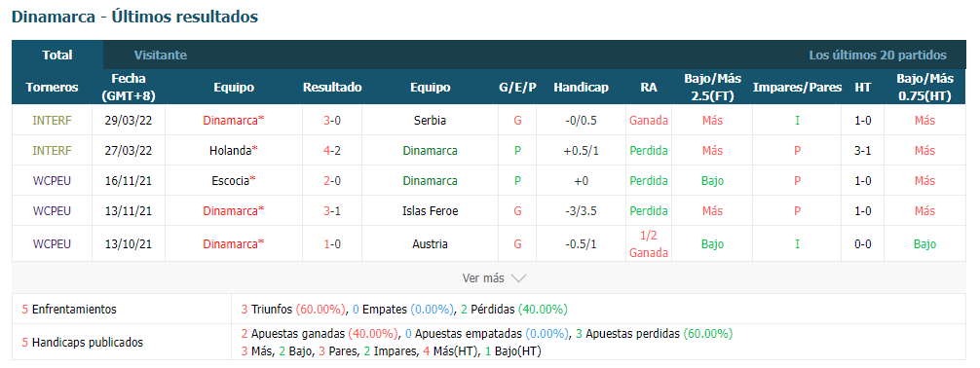Click the INTERF tournament on 29/03/22 row
This screenshot has width=980, height=368.
click(x=52, y=121)
